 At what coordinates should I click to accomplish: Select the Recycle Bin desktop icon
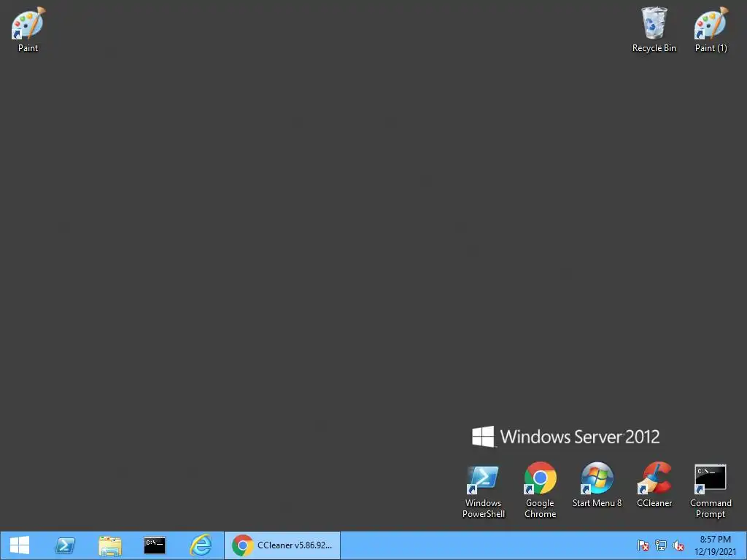click(x=654, y=29)
